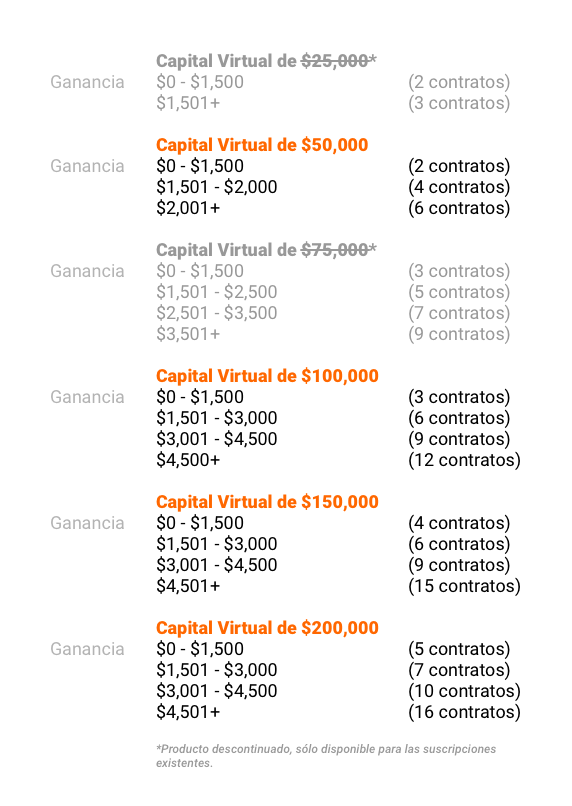Click the $1,501 - $2,000 range row
Viewport: 572px width, 806px height.
click(x=217, y=187)
